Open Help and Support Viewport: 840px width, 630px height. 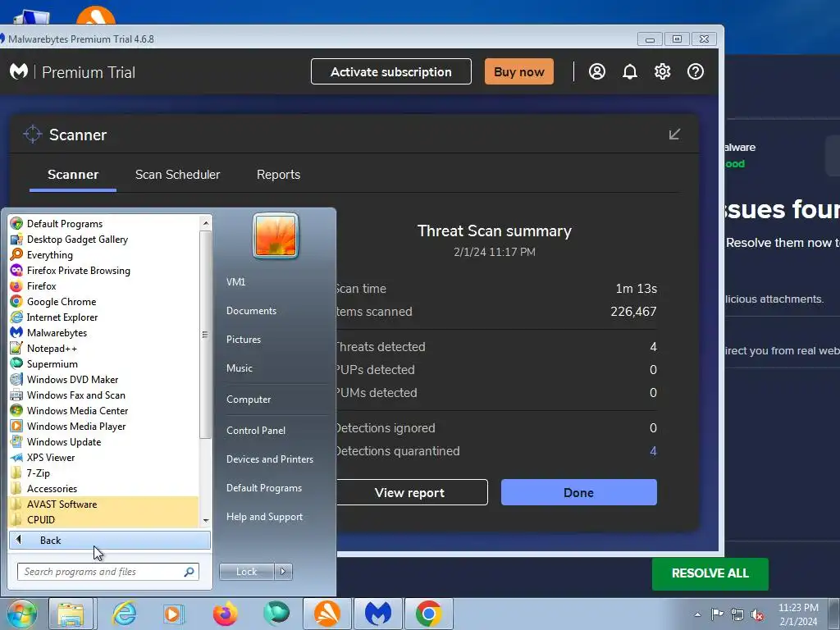[264, 517]
